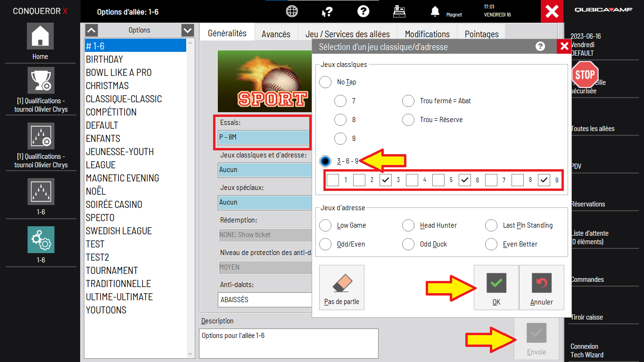The image size is (644, 362).
Task: Click the red STOP sign icon
Action: tap(585, 74)
